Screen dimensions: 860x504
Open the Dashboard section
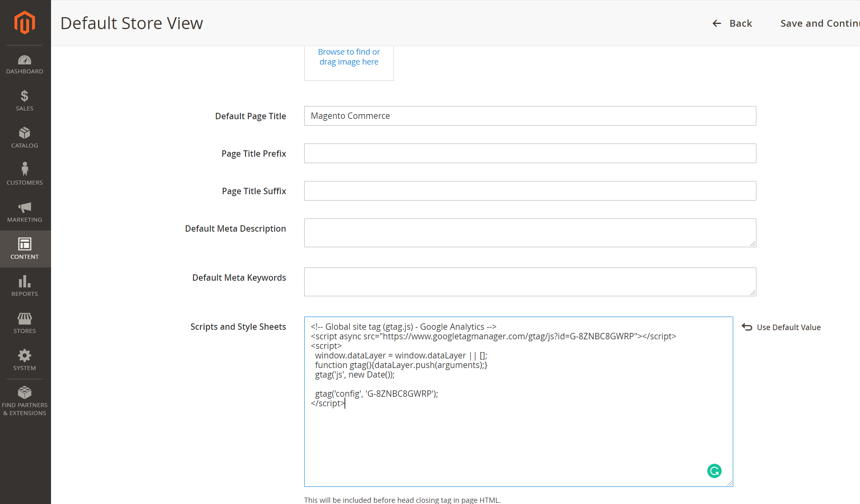coord(25,65)
